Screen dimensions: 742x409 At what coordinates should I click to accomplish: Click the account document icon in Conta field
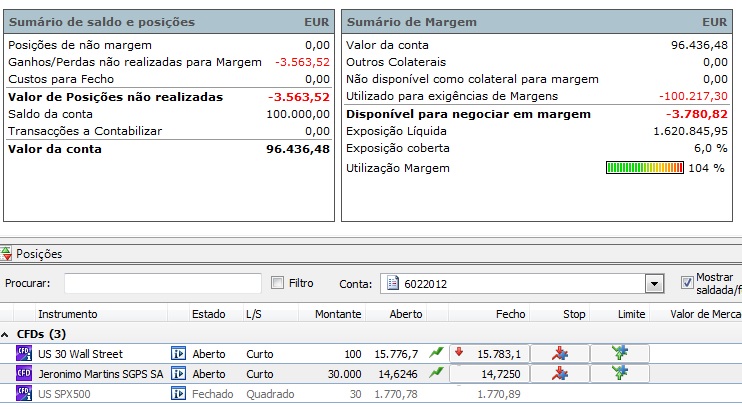coord(393,284)
